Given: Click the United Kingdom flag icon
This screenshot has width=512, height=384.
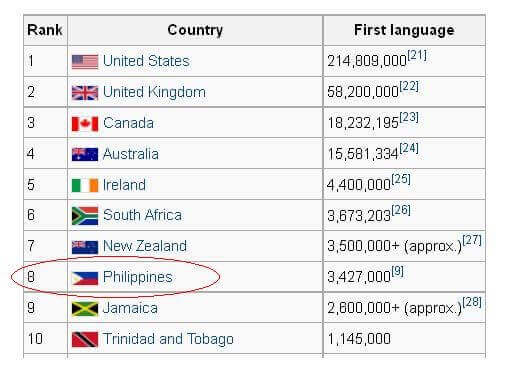Looking at the screenshot, I should (85, 93).
